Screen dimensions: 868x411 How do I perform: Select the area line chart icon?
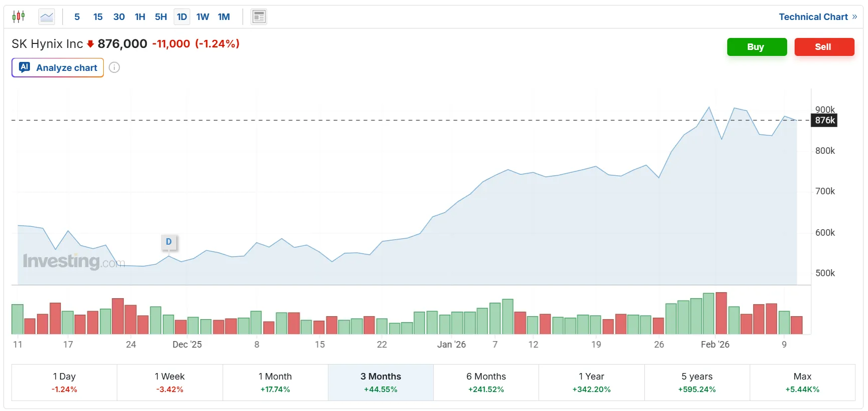point(47,17)
